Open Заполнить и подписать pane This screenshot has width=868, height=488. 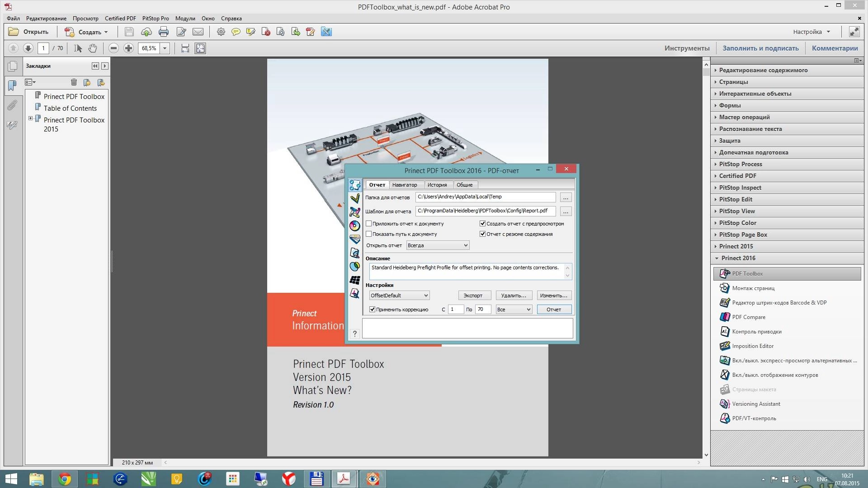760,48
